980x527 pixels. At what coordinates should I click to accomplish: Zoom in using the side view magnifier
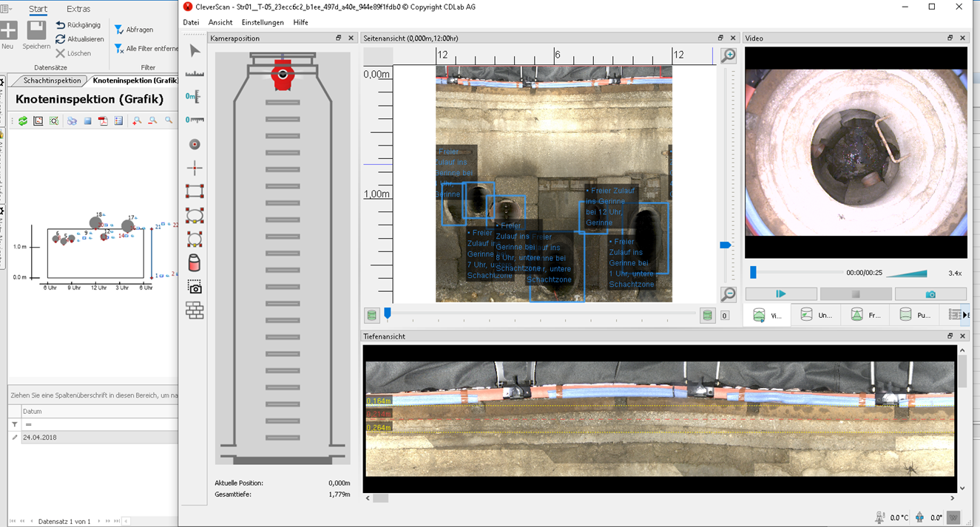(729, 56)
